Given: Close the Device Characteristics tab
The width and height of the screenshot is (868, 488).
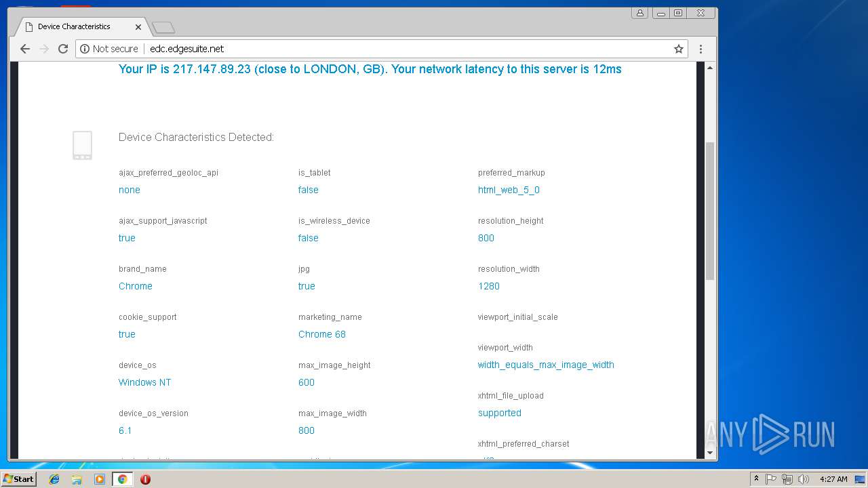Looking at the screenshot, I should (x=138, y=27).
